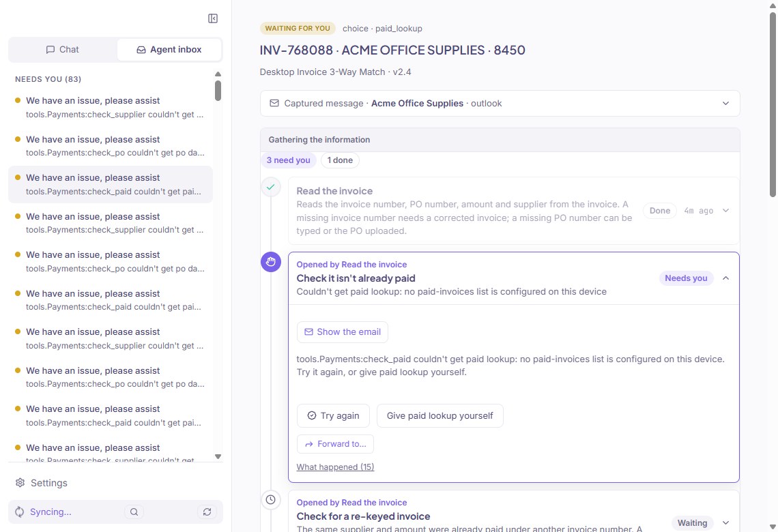Click the hand icon on the timeline
This screenshot has width=778, height=532.
[271, 262]
